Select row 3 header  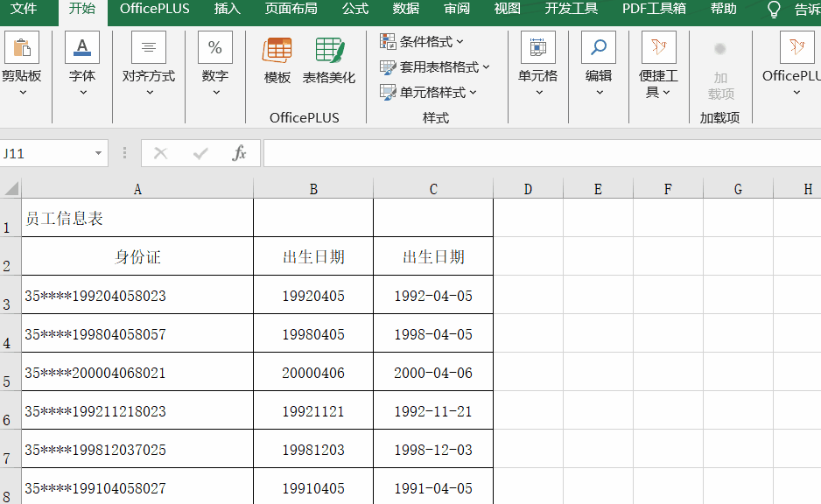point(11,295)
